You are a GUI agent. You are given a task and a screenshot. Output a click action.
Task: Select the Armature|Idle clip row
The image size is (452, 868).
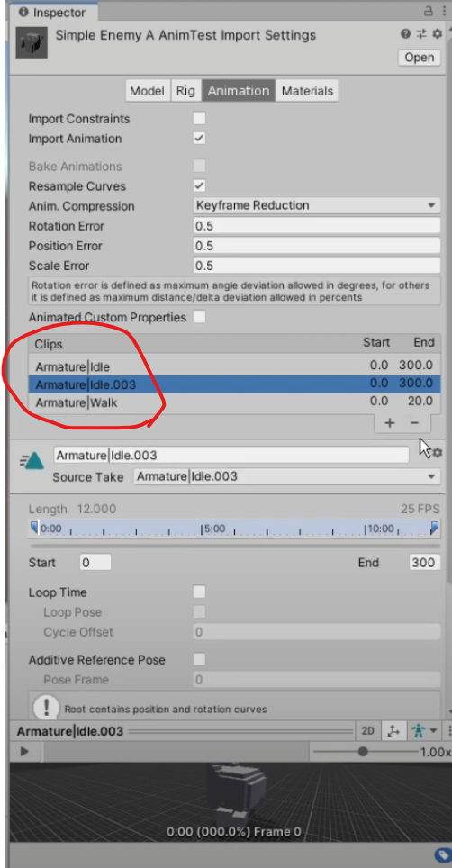pyautogui.click(x=234, y=366)
